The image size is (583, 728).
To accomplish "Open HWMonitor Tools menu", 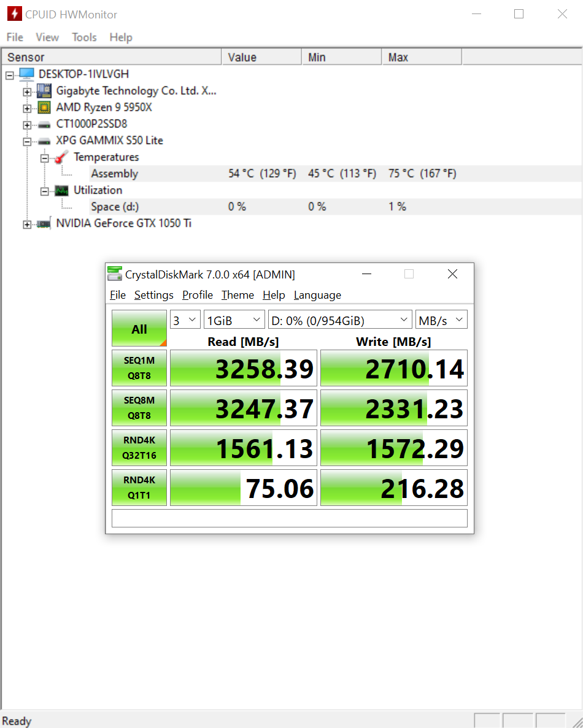I will (84, 37).
